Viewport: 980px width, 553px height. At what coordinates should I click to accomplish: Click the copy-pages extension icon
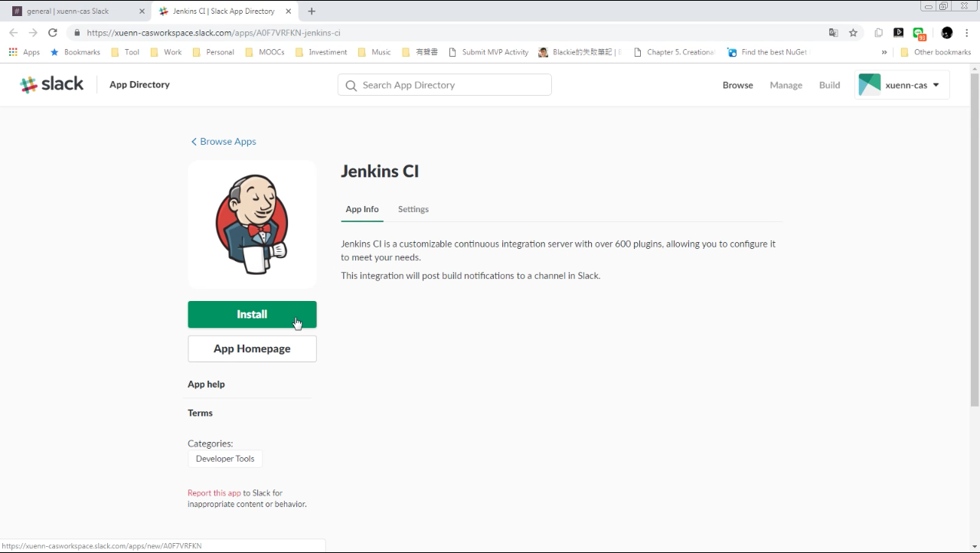(879, 33)
